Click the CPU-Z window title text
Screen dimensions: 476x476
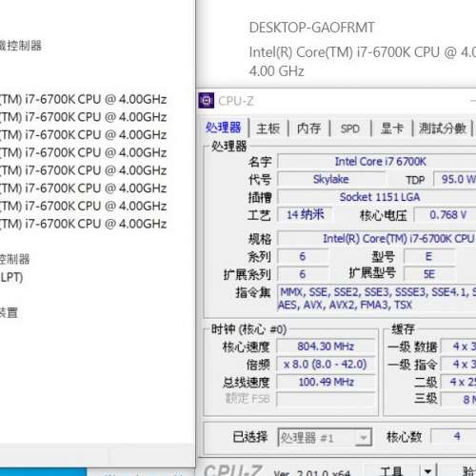click(236, 101)
